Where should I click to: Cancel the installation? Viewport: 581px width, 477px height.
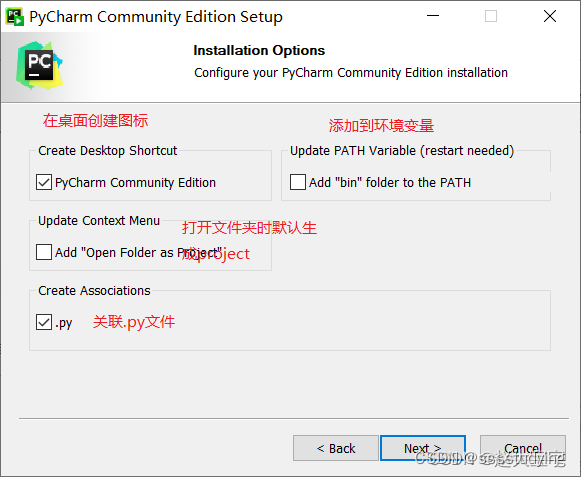(x=523, y=448)
